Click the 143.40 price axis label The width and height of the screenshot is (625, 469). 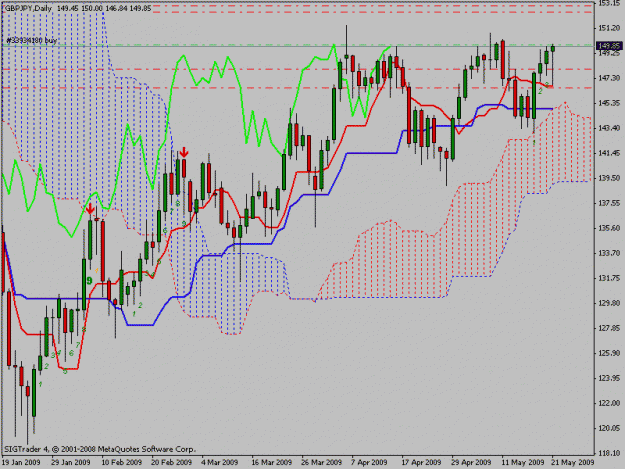pyautogui.click(x=609, y=128)
